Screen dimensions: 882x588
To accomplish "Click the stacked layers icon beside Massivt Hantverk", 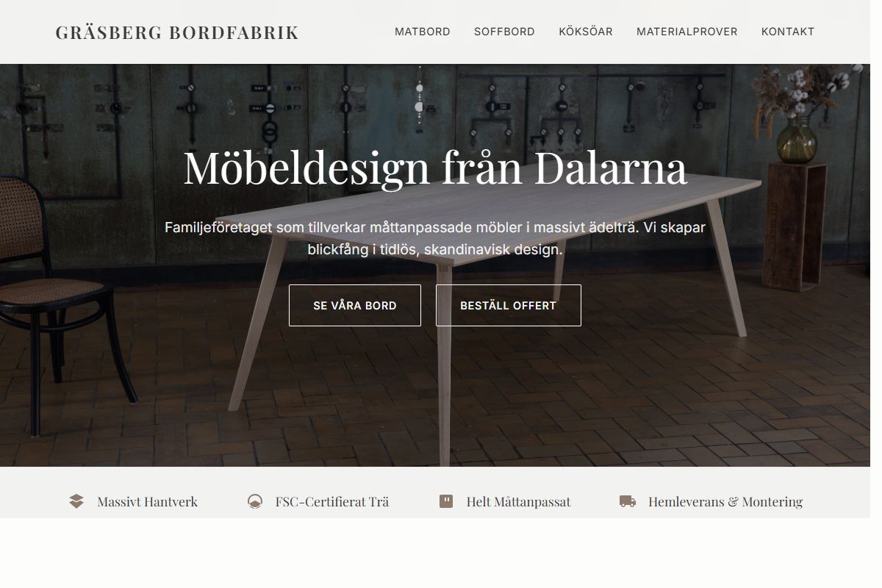I will (76, 501).
